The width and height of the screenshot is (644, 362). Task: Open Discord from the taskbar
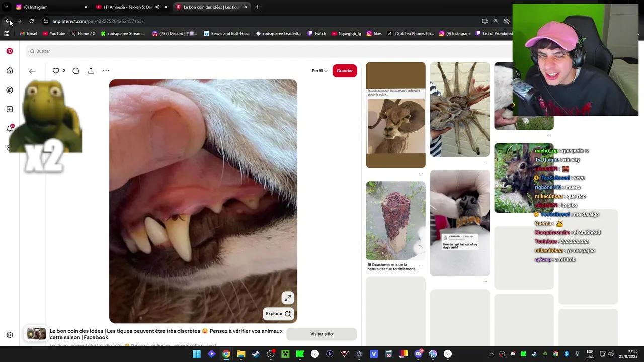(x=418, y=354)
